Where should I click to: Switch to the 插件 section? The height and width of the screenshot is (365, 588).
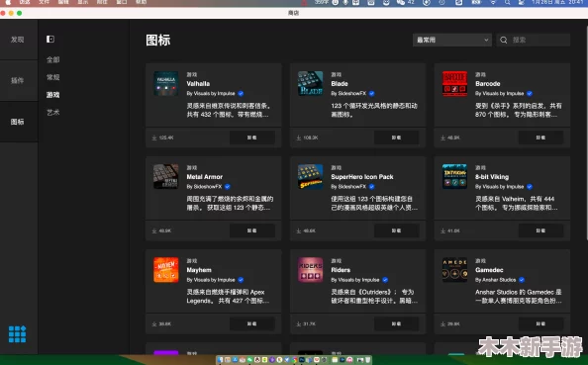coord(17,80)
